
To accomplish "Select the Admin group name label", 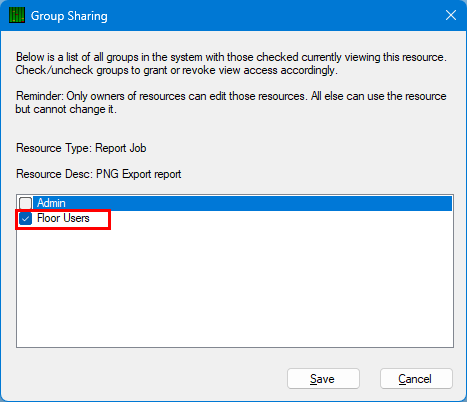I will click(51, 203).
